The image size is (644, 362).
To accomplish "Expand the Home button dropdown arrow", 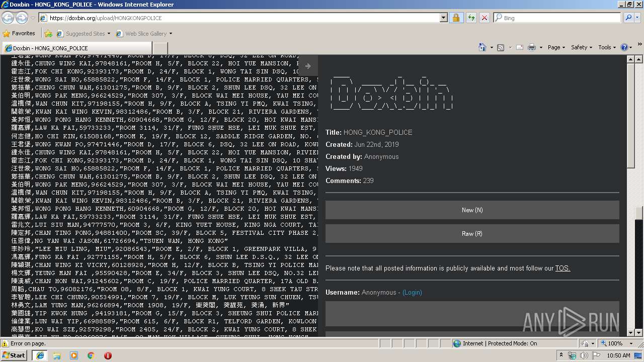I will pos(492,47).
